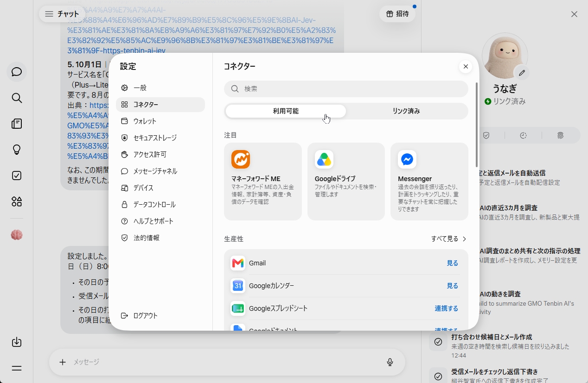
Task: Open the apps shapes icon in sidebar
Action: (17, 201)
